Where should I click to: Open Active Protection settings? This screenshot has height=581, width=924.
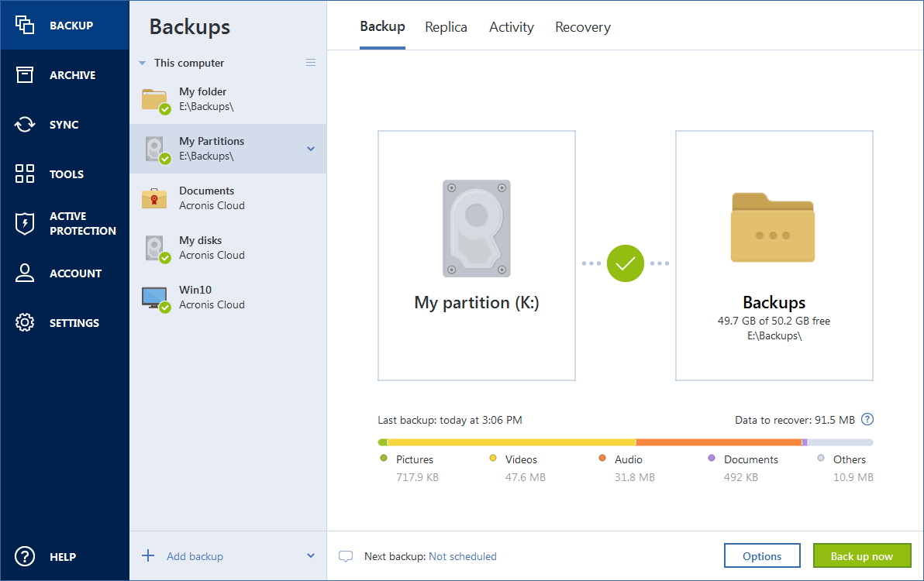24,223
